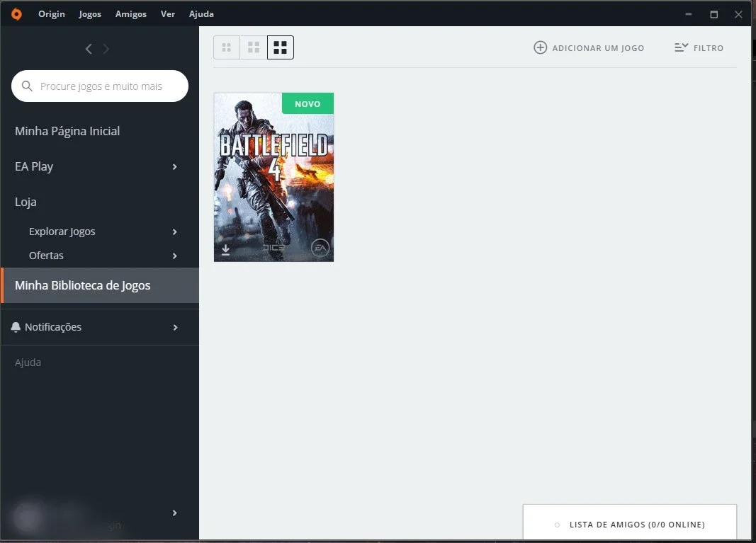Open the Jogos menu
Image resolution: width=756 pixels, height=543 pixels.
click(90, 14)
